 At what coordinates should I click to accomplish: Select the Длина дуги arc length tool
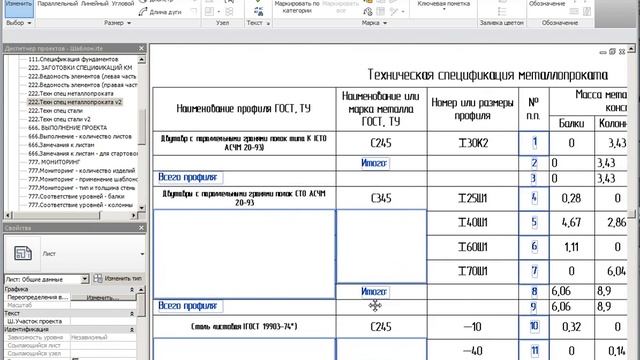tap(160, 12)
